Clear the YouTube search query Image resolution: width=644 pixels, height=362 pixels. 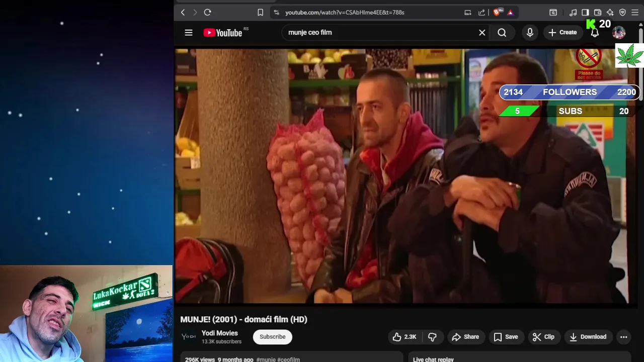[x=482, y=32]
